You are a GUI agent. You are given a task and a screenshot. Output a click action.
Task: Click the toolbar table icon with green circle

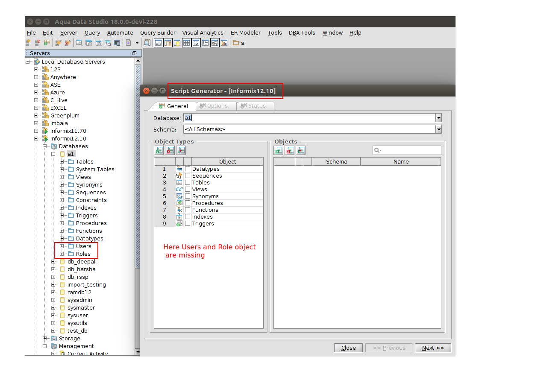point(47,43)
